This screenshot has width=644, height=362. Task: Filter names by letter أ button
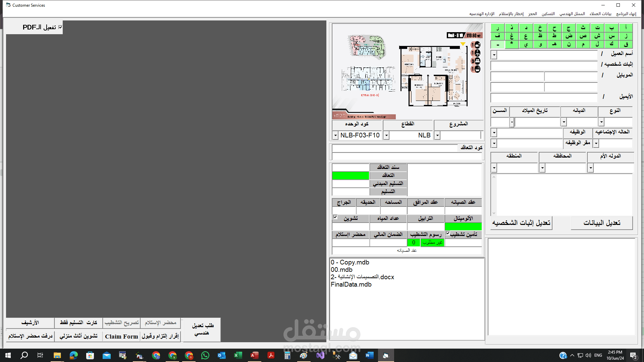(626, 27)
